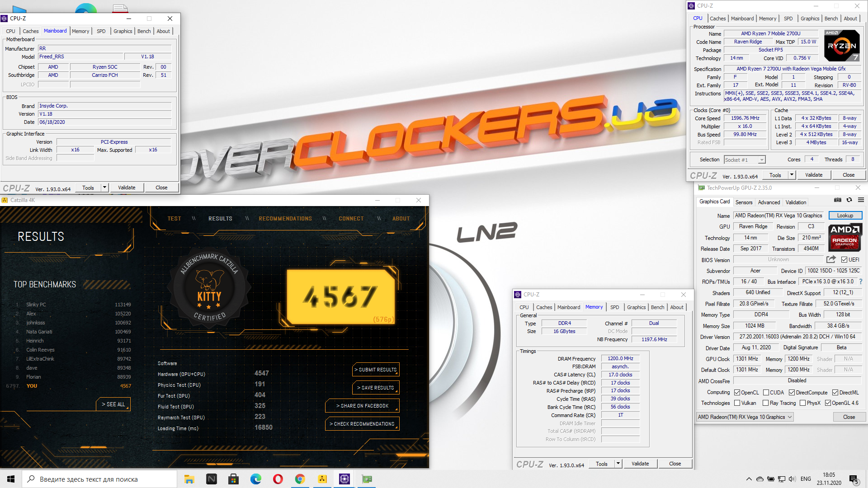Click the BIOS export share icon in GPU-Z
868x488 pixels.
831,259
